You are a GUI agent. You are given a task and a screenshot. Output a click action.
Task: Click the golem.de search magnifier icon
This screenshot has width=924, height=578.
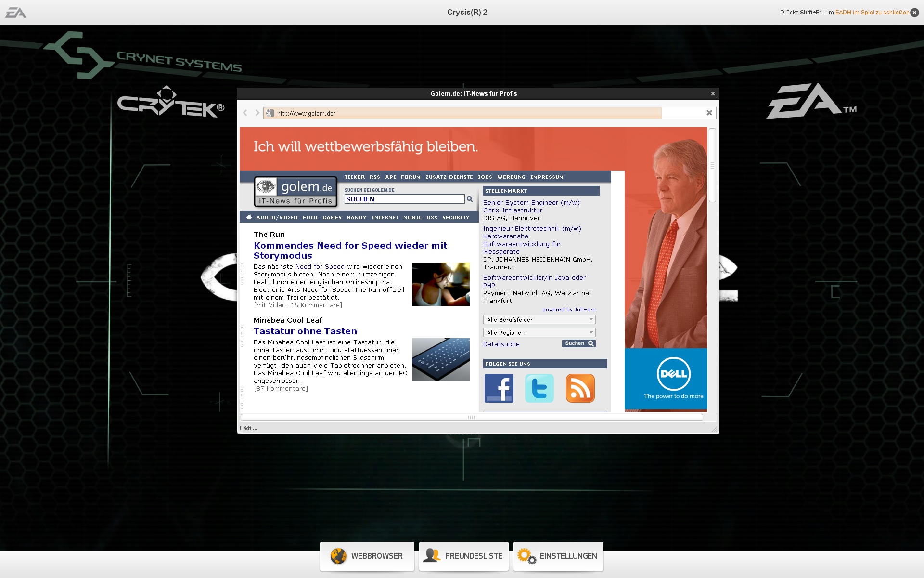[470, 199]
